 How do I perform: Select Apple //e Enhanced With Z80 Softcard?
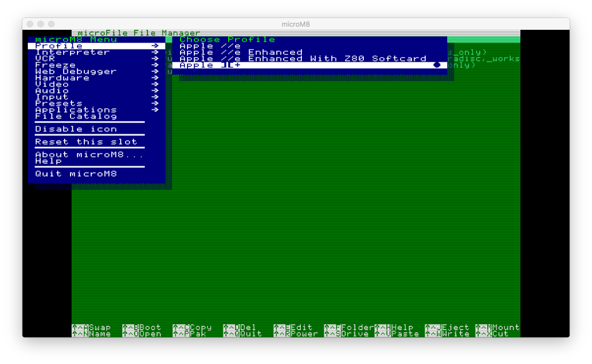(x=302, y=59)
